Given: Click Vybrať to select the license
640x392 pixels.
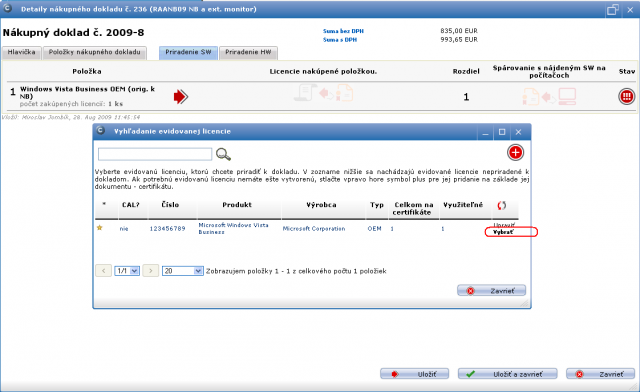Looking at the screenshot, I should pos(503,232).
